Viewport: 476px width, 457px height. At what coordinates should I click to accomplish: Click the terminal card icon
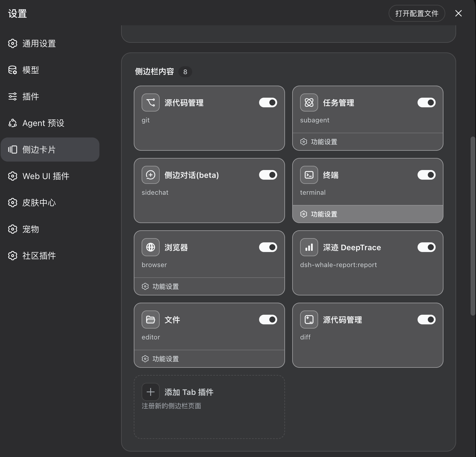309,175
